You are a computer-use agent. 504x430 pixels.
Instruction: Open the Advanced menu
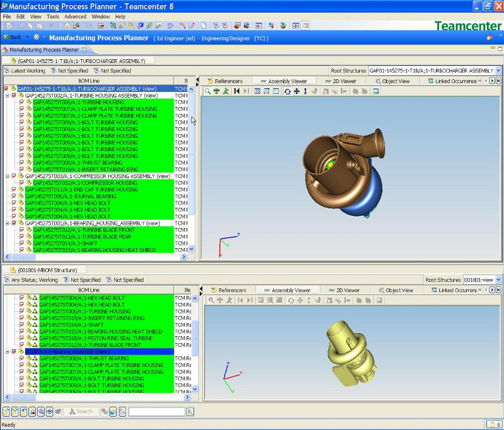[75, 17]
